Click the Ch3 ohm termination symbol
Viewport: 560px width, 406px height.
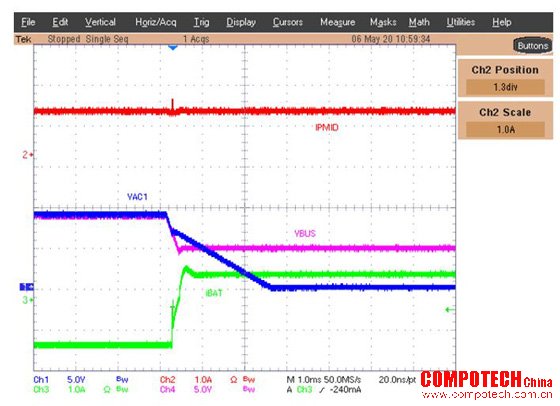(x=107, y=389)
